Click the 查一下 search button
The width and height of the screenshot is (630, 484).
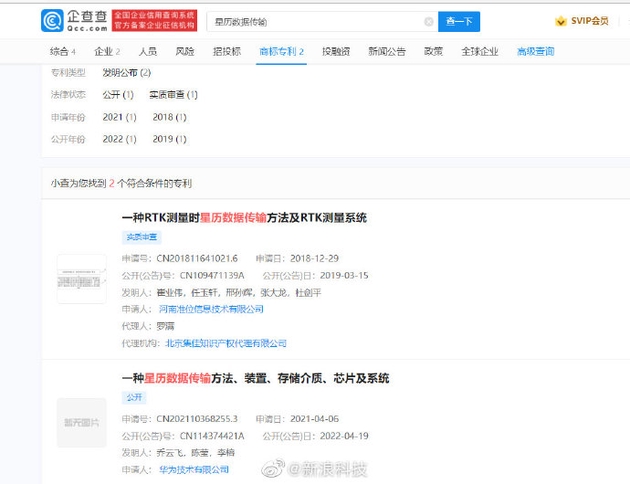(459, 21)
